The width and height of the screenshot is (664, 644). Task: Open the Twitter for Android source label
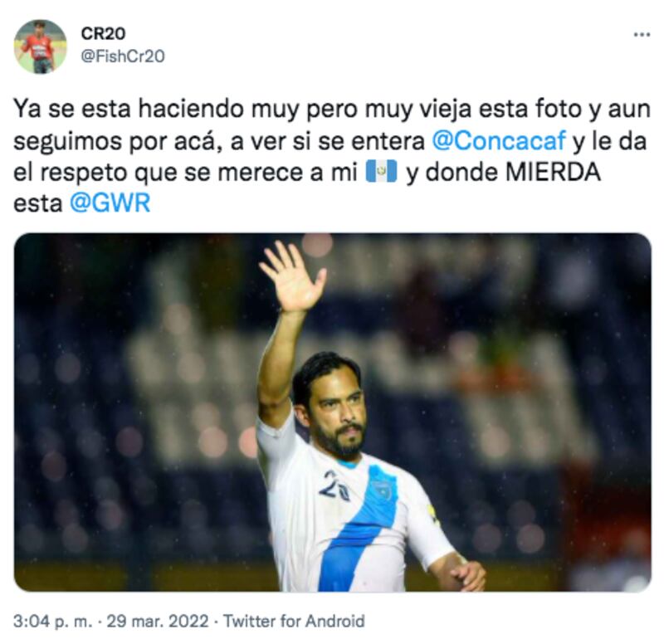point(294,622)
